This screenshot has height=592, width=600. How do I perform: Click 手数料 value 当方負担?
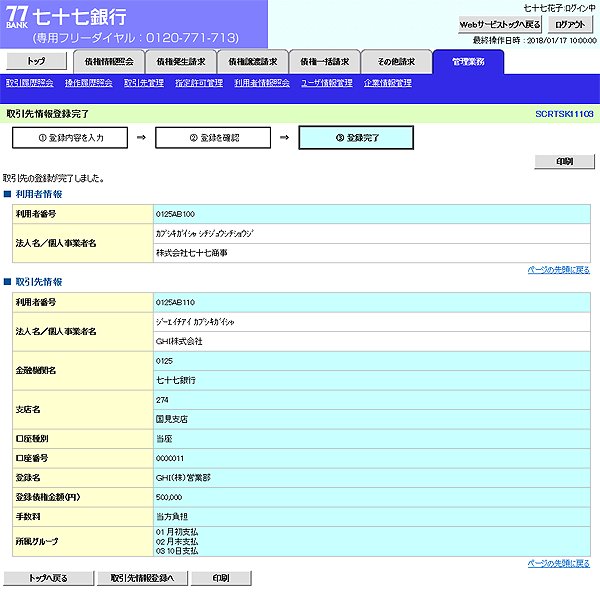[x=172, y=517]
